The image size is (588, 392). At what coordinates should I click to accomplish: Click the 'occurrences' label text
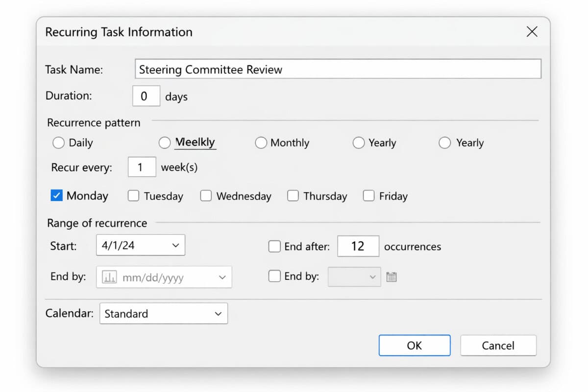click(x=413, y=246)
